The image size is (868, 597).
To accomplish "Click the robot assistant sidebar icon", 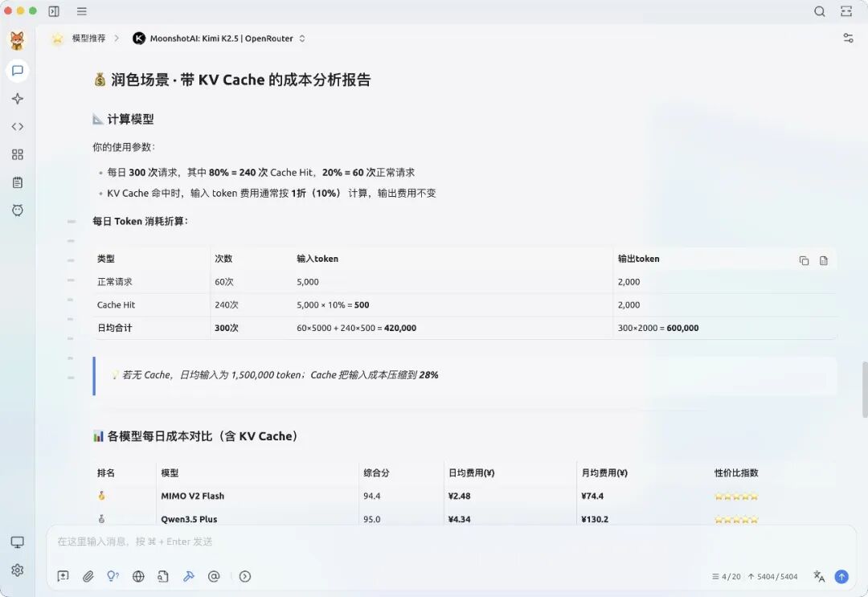I will [17, 211].
